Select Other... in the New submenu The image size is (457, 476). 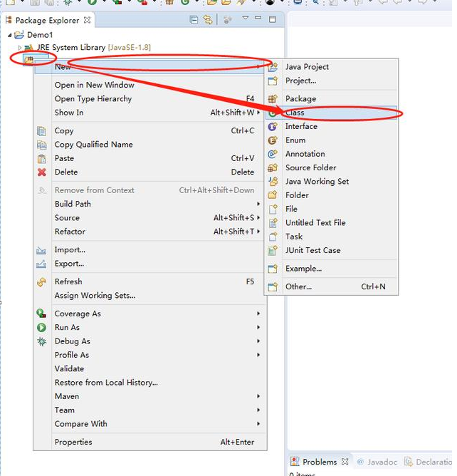(x=298, y=286)
